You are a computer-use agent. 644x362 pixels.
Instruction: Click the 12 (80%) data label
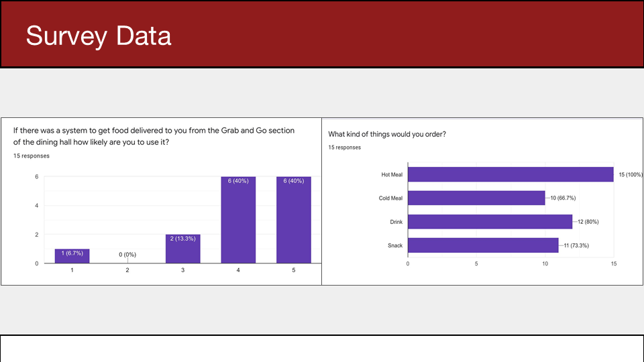pyautogui.click(x=588, y=222)
